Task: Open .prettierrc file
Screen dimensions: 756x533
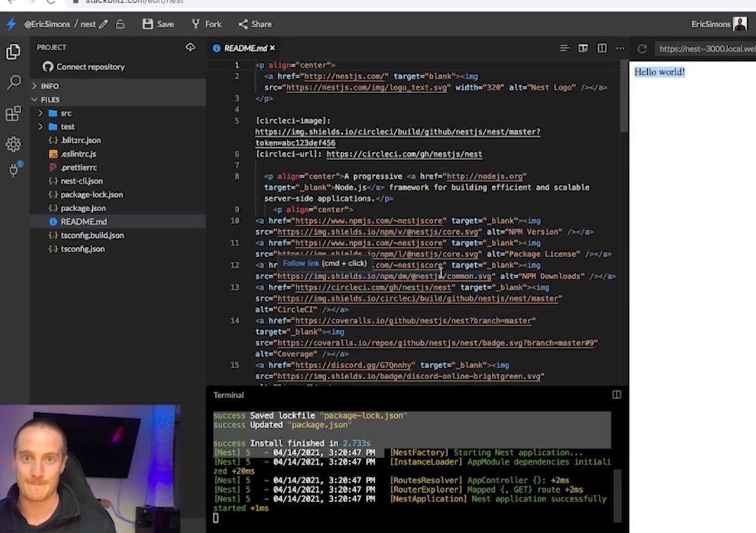Action: point(118,167)
